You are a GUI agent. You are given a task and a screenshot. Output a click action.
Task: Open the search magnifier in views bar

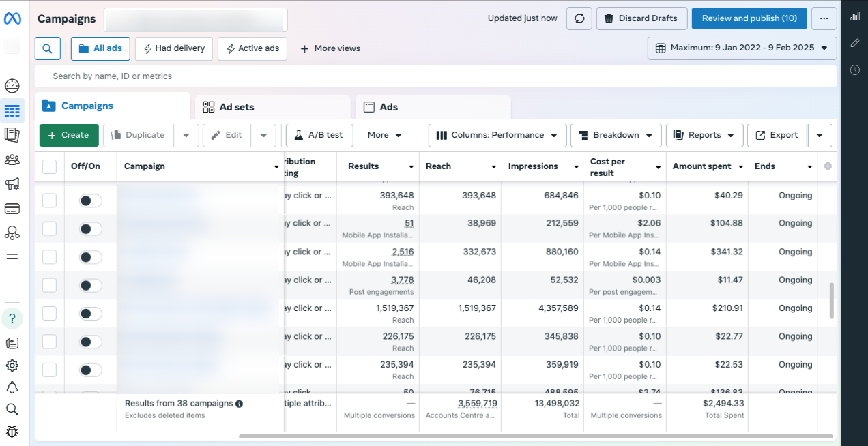point(47,48)
